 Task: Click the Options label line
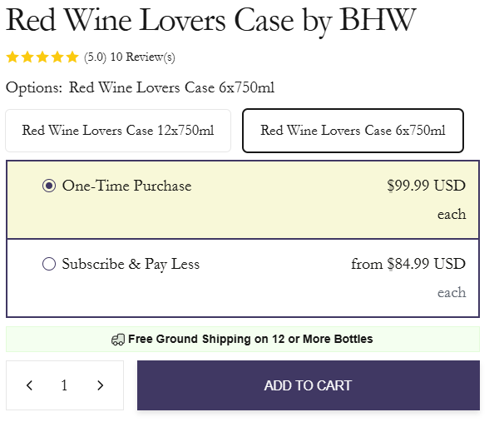point(140,87)
